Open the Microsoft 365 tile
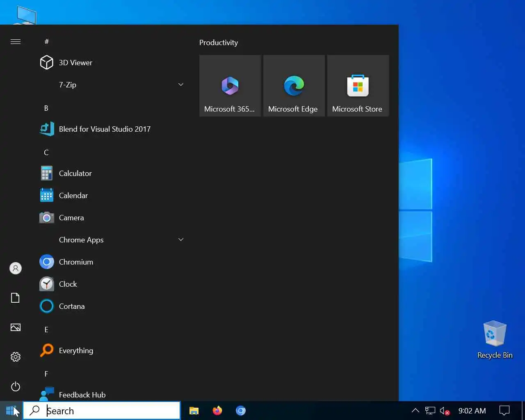Screen dimensions: 525x420 point(230,86)
